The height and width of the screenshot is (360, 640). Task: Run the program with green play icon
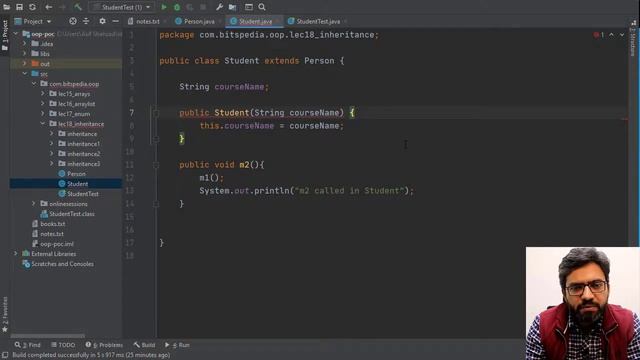tap(164, 7)
